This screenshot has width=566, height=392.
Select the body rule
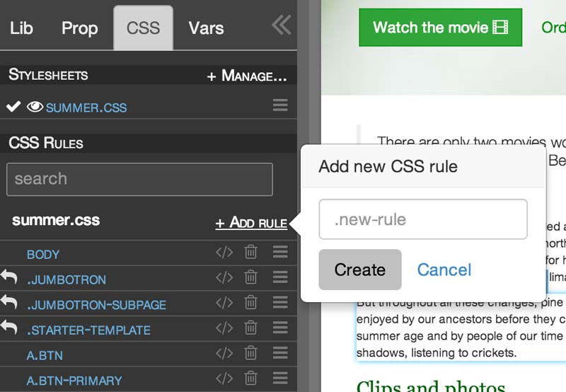(43, 255)
